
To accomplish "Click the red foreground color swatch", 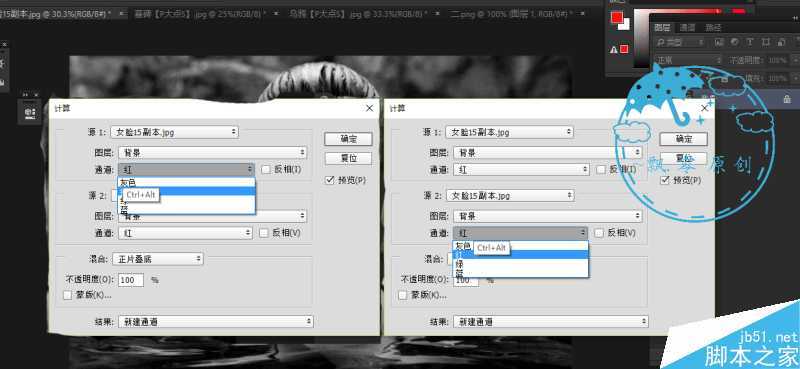I will click(x=617, y=18).
